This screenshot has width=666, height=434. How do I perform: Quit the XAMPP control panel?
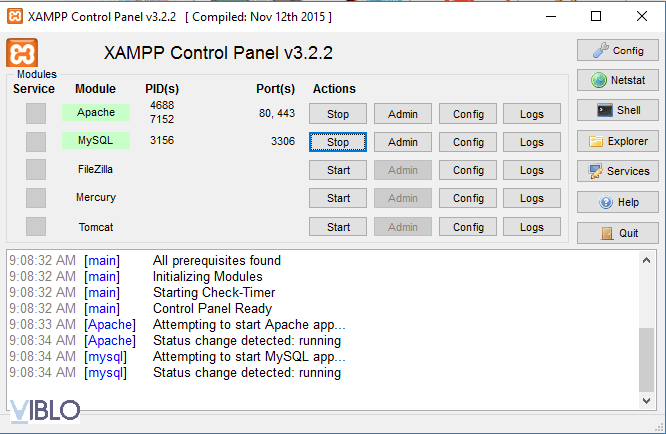618,233
